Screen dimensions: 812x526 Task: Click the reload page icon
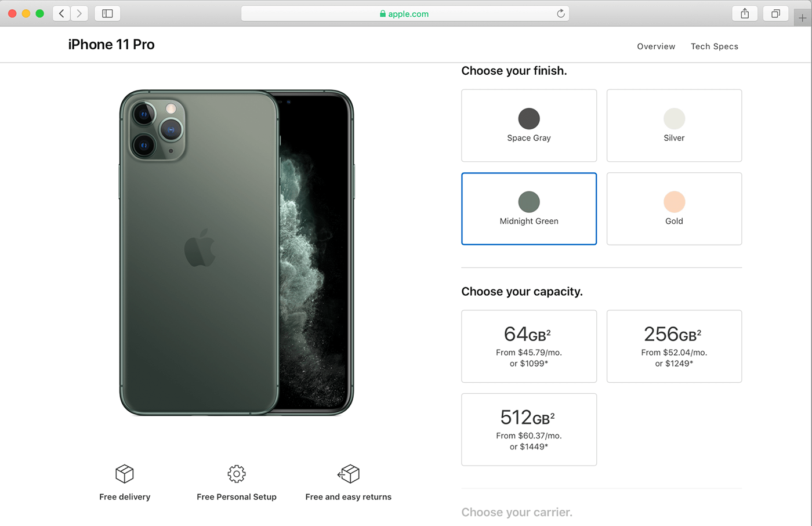point(560,13)
